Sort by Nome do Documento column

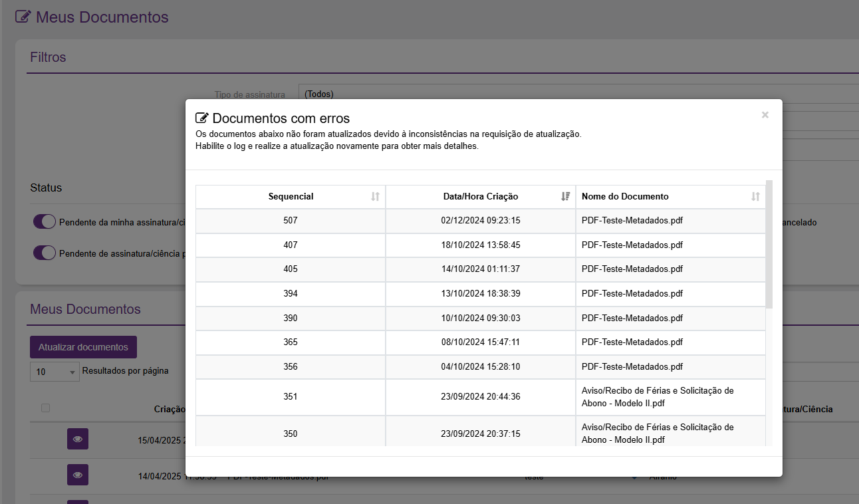pyautogui.click(x=755, y=197)
